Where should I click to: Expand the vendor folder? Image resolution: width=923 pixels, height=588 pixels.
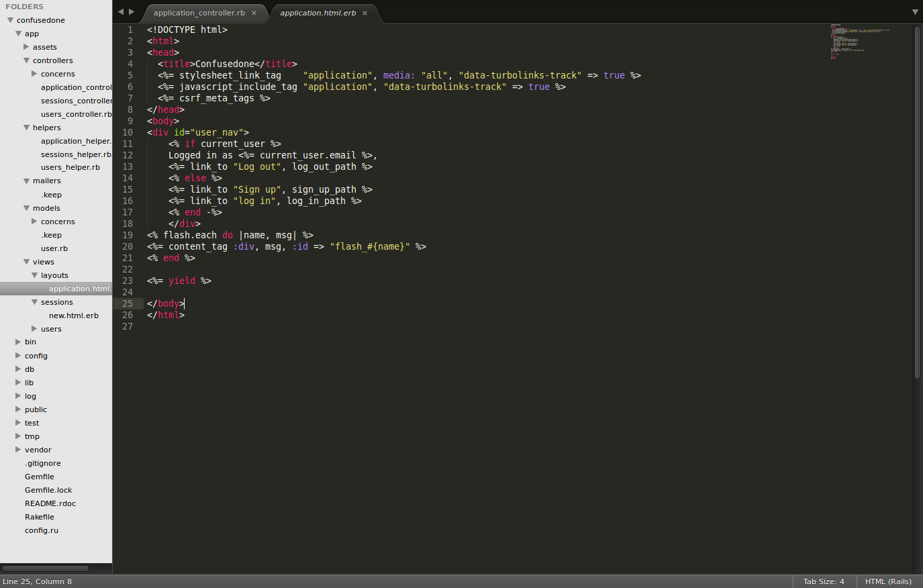tap(18, 450)
